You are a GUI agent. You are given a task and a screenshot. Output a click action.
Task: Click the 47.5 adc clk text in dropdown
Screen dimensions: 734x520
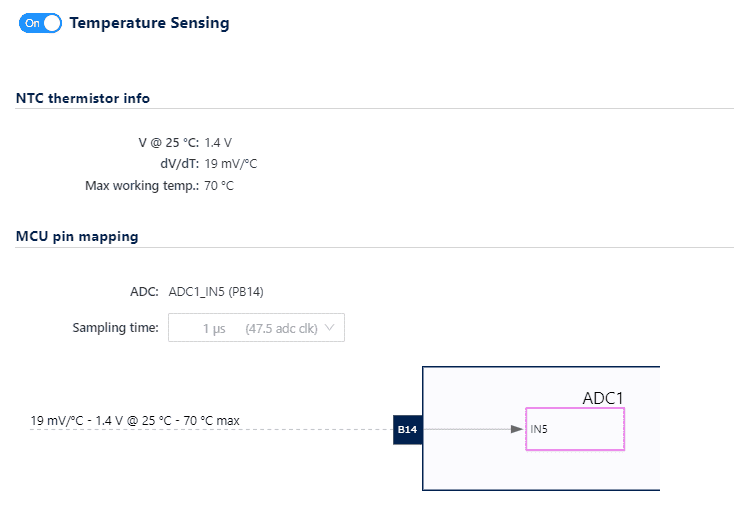click(x=281, y=328)
